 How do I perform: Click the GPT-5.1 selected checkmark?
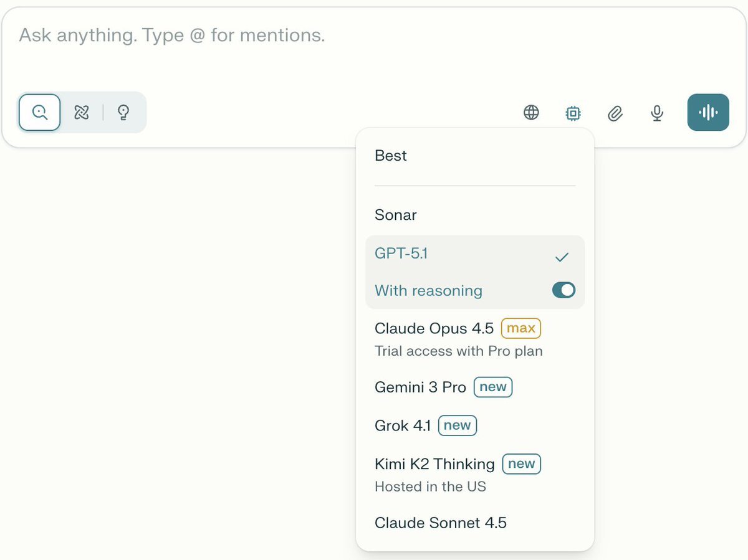click(562, 257)
